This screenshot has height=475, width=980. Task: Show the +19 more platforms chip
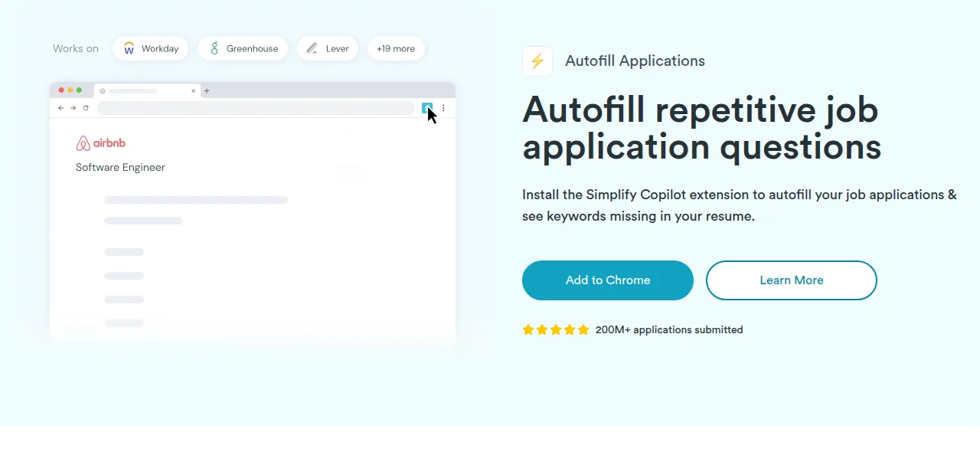[x=396, y=48]
